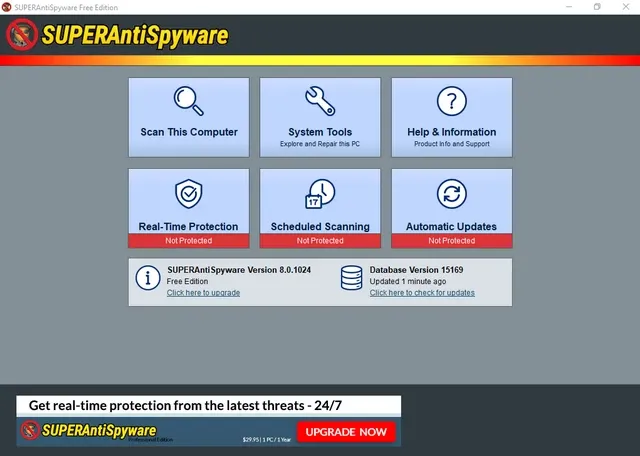640x456 pixels.
Task: Click the Product Info and Support subtitle
Action: (x=452, y=144)
